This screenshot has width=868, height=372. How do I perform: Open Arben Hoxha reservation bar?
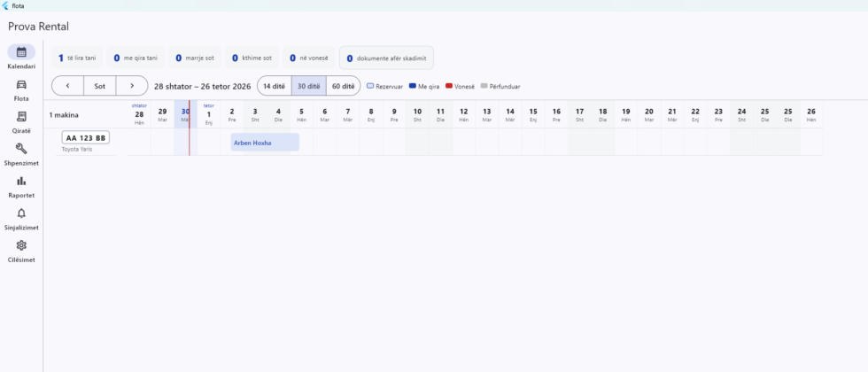coord(265,143)
